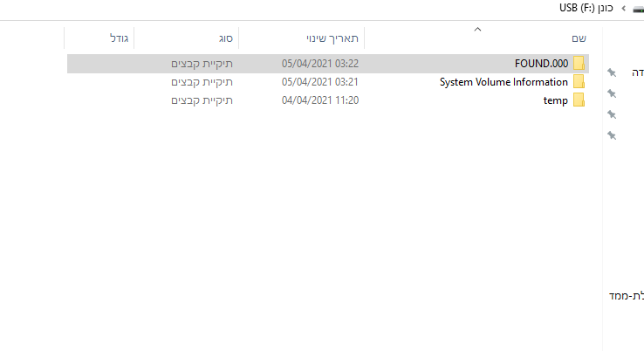The image size is (644, 351).
Task: Toggle sort direction arrow above name column
Action: tap(476, 30)
